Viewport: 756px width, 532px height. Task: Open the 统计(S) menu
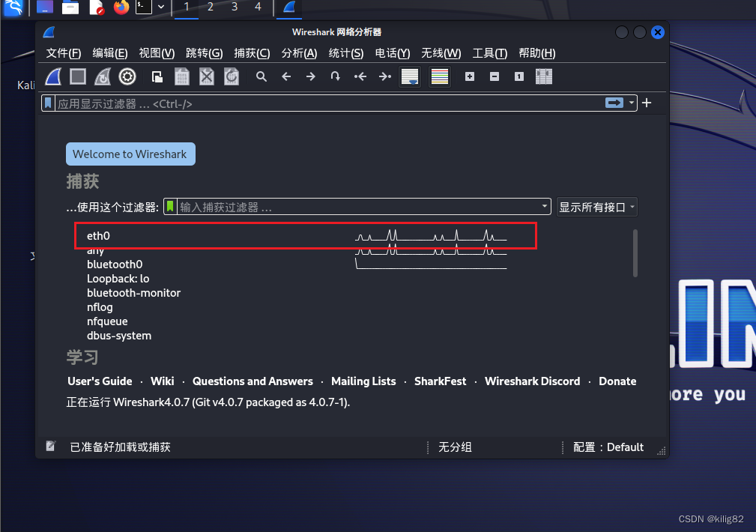click(x=346, y=53)
